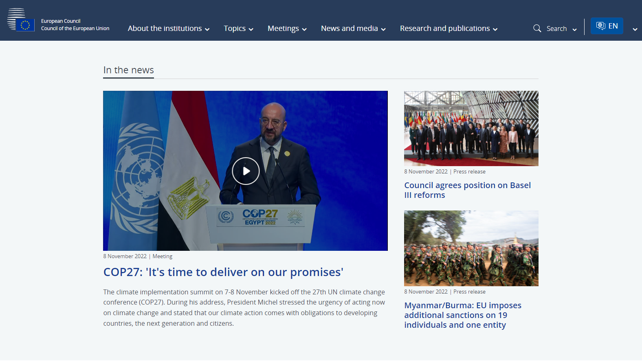Viewport: 642px width, 364px height.
Task: Click '8 November 2022 | Meeting' label
Action: 138,256
